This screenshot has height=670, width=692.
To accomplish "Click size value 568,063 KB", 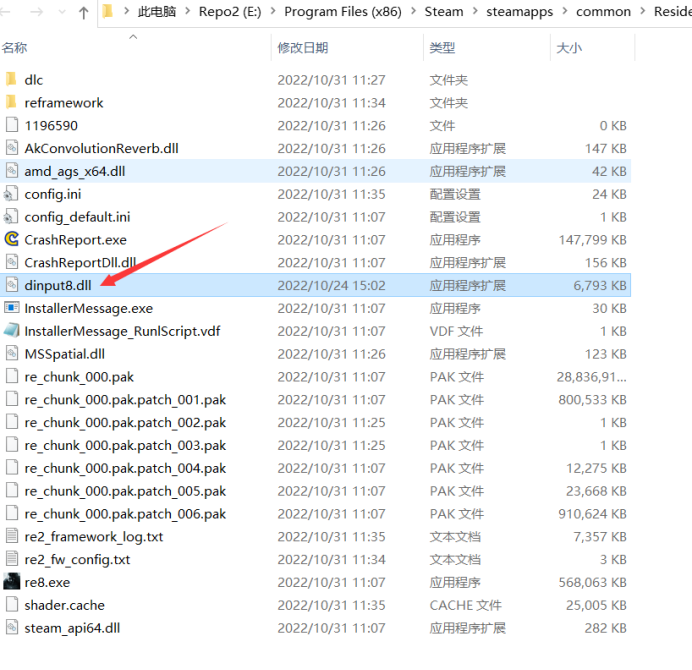I will [x=593, y=582].
